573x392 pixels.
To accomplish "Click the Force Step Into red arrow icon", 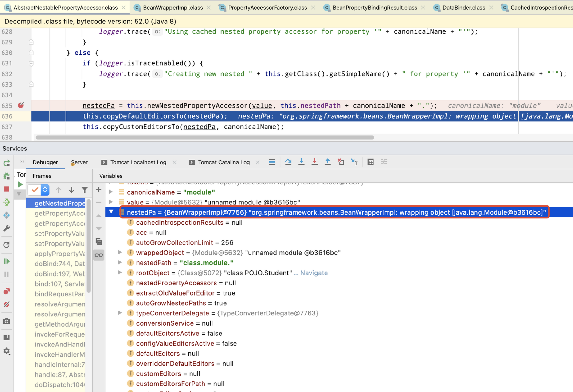I will point(314,162).
